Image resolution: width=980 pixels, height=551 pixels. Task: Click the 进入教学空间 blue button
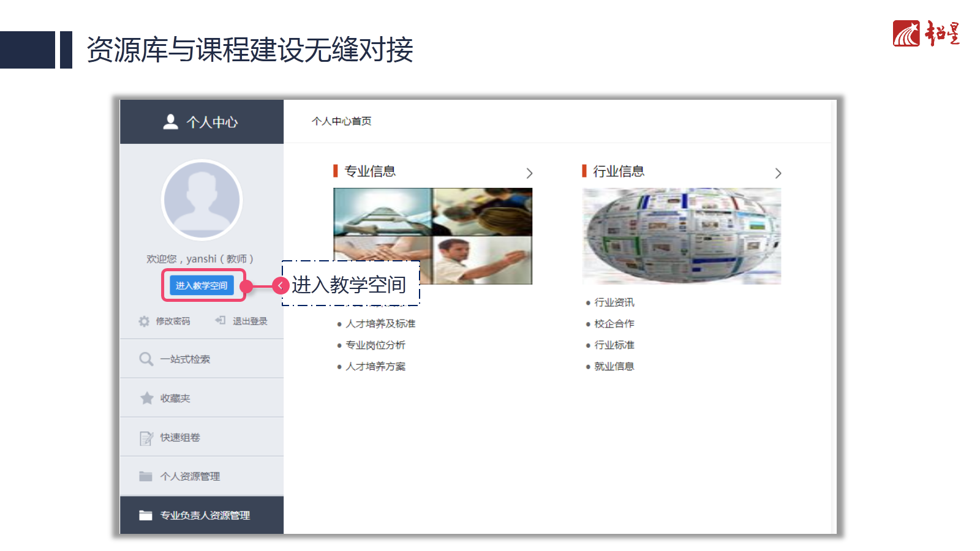[202, 285]
